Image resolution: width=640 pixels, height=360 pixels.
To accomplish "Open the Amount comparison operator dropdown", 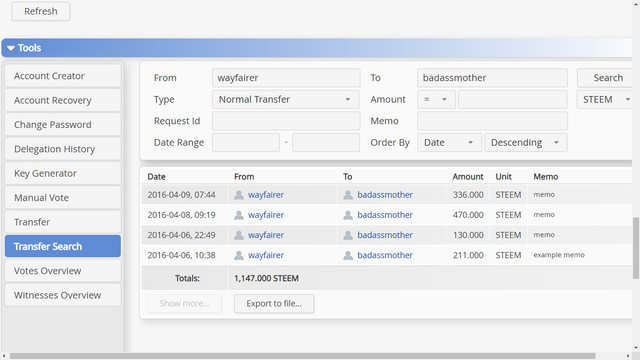I will [436, 99].
